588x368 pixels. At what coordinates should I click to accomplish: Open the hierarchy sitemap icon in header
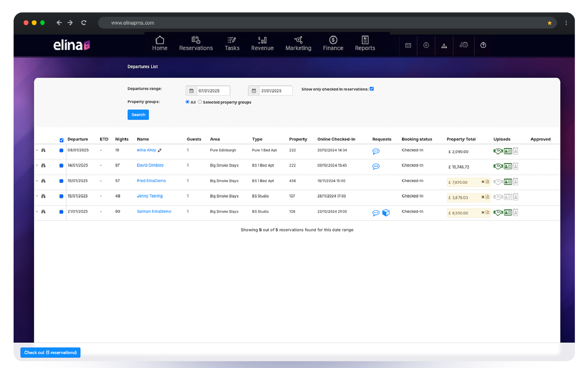[444, 46]
